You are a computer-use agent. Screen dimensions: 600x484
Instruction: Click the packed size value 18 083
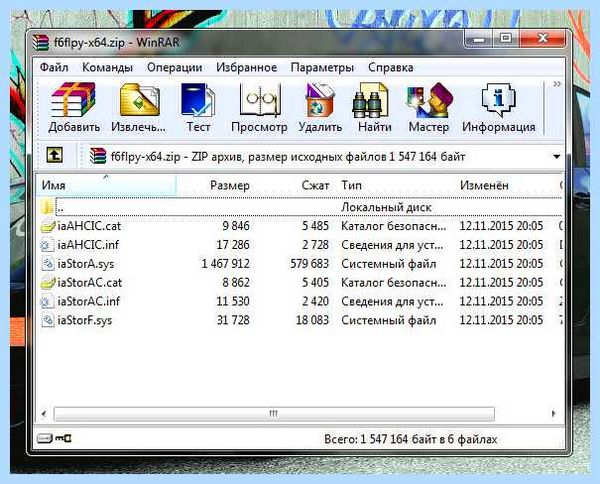312,320
